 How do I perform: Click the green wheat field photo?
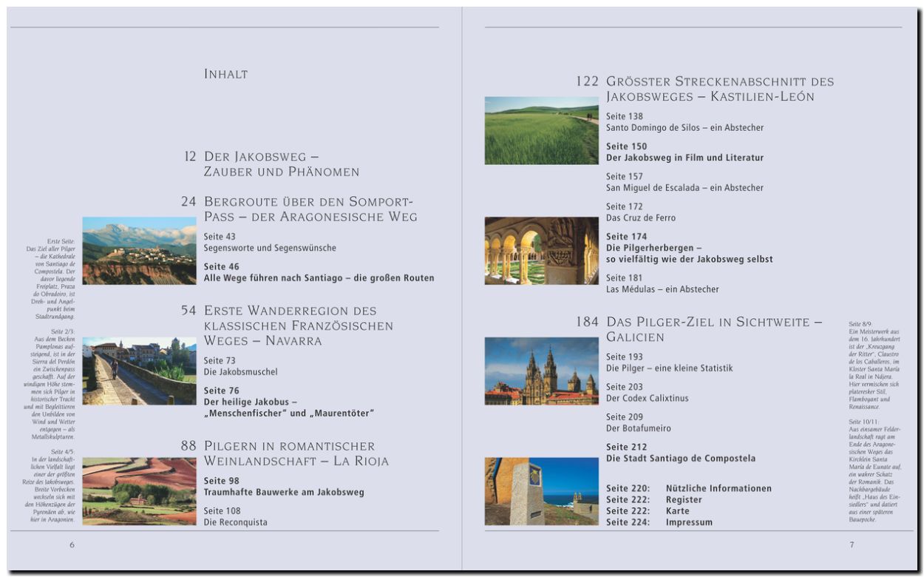pos(541,131)
